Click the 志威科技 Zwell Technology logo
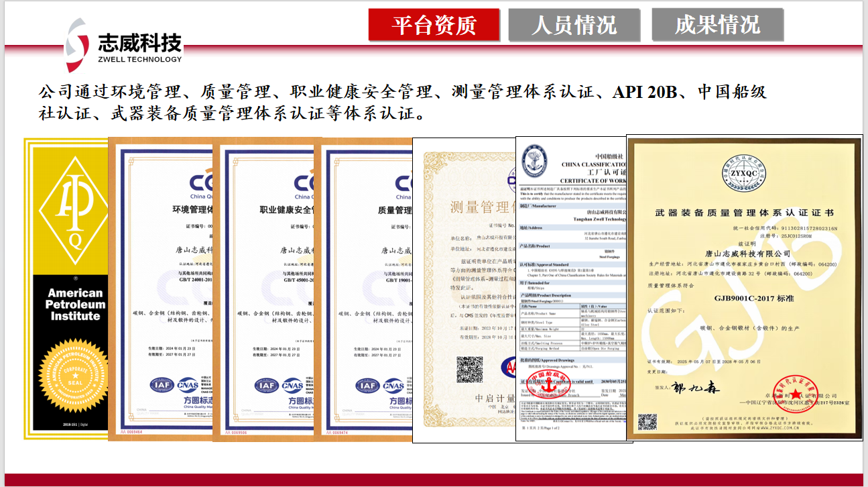Screen dimensions: 868x487 123,46
